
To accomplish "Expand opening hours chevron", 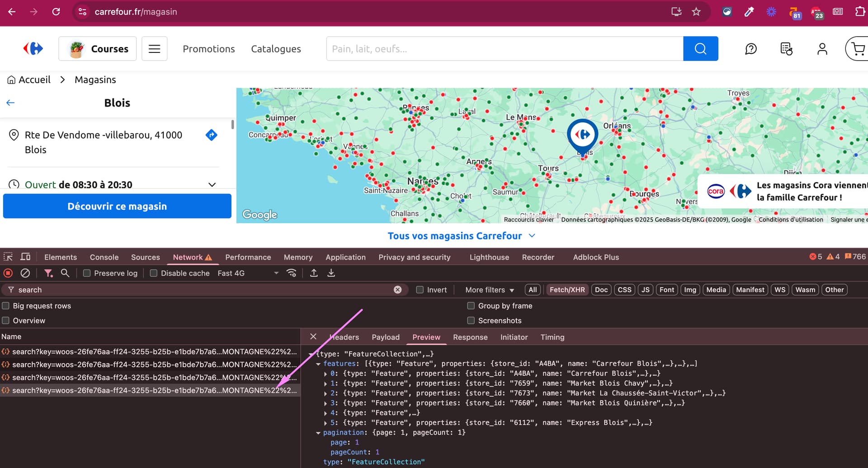I will pos(212,185).
